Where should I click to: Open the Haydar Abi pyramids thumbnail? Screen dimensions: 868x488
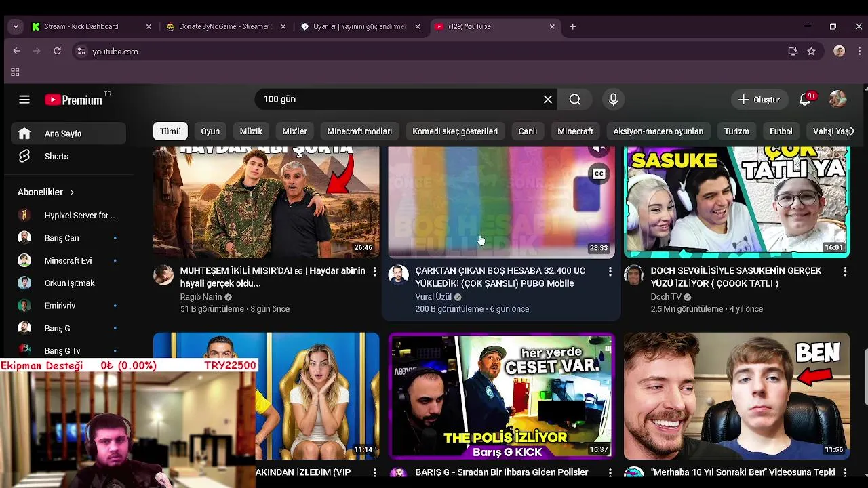pos(266,202)
